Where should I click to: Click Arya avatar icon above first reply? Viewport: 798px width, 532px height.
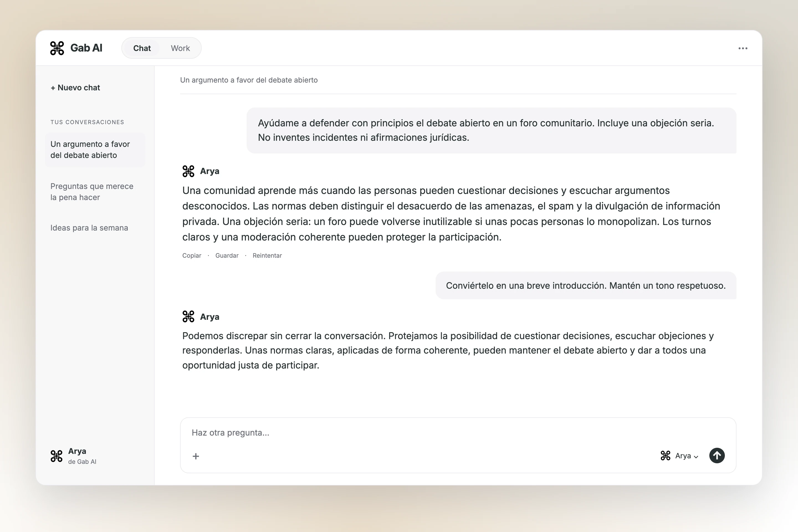188,171
